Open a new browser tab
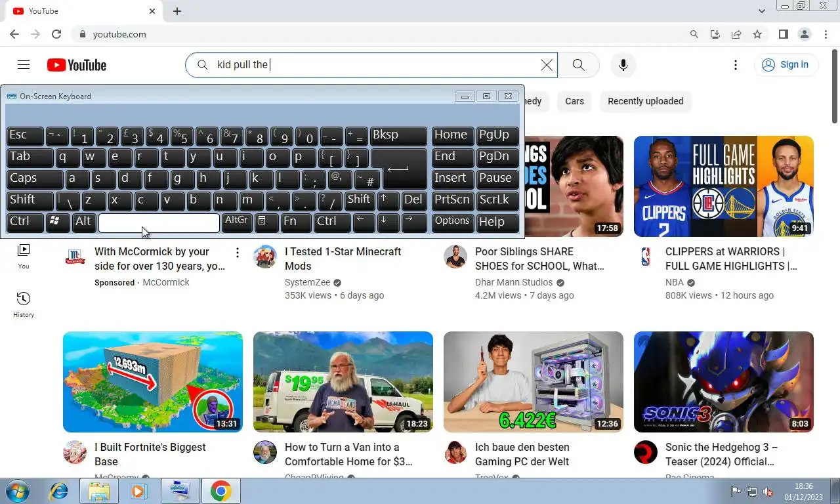Screen dimensions: 840x504 (x=177, y=11)
